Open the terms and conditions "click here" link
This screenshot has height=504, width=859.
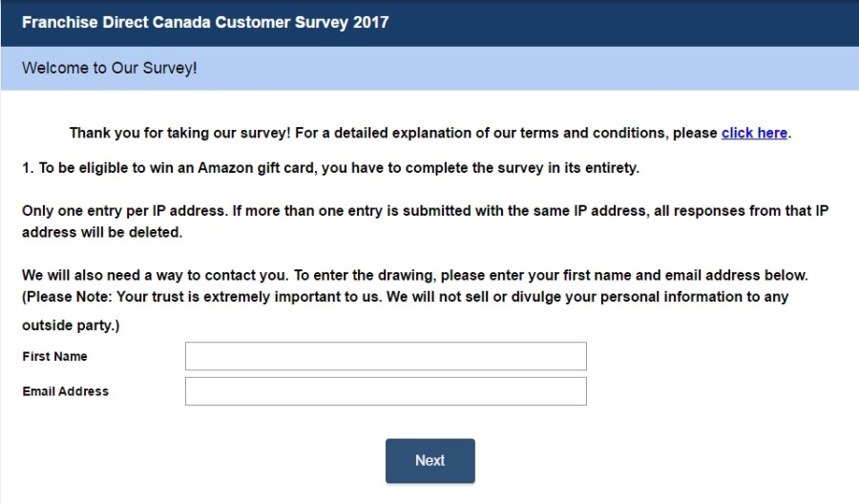coord(754,133)
